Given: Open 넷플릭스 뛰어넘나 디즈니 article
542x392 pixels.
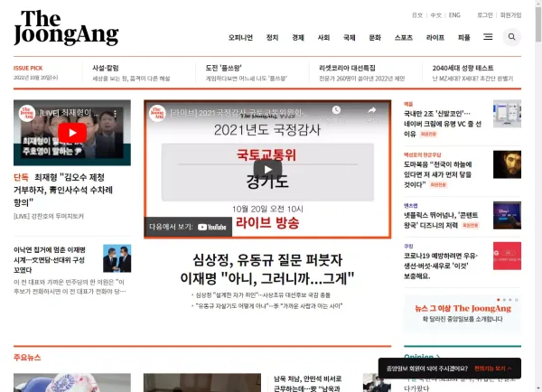Looking at the screenshot, I should [x=441, y=220].
